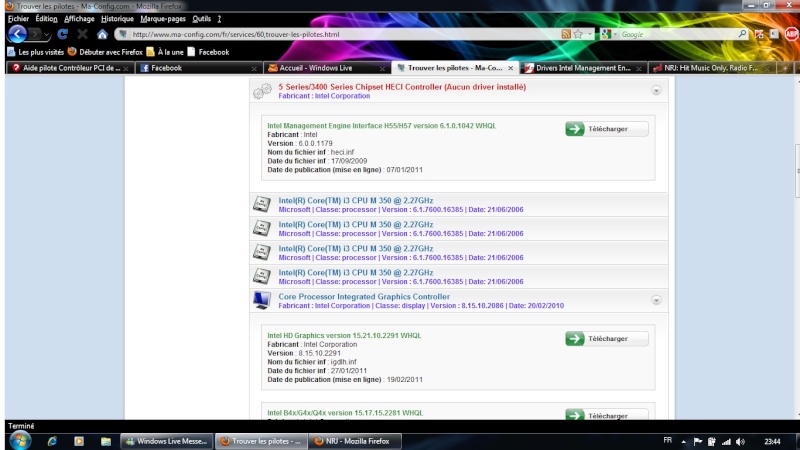
Task: Reload the page with the refresh icon
Action: (63, 34)
